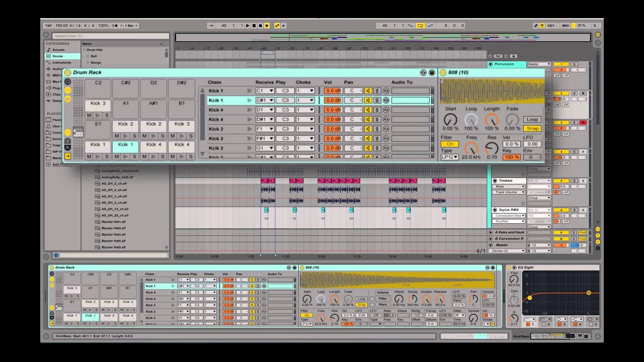Collapse the Timbale track triangle
Viewport: 644px width, 362px height.
coord(495,180)
